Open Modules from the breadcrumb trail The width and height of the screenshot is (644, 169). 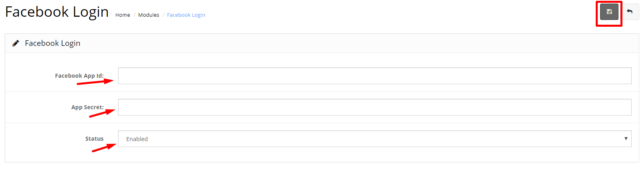tap(148, 15)
